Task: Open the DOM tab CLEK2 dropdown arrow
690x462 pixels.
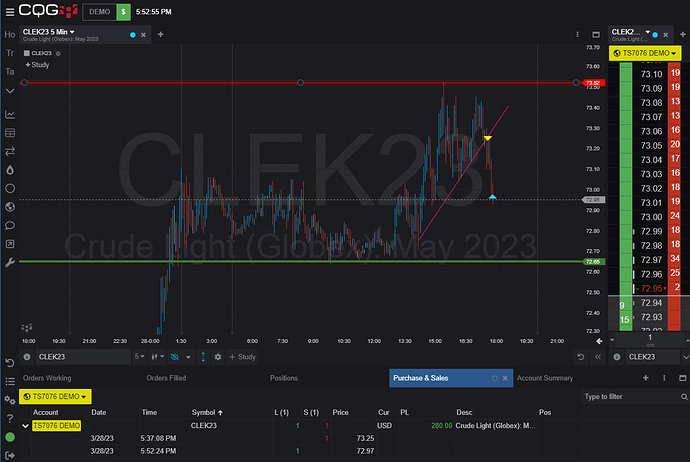Action: click(x=647, y=32)
